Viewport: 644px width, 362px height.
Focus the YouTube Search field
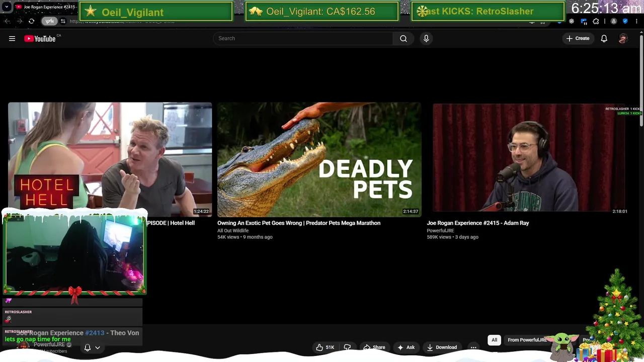tap(303, 38)
